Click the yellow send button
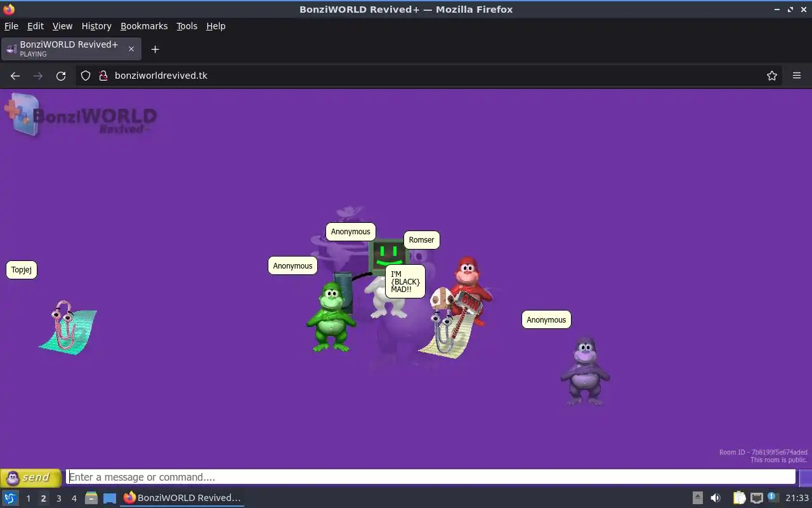Image resolution: width=812 pixels, height=508 pixels. tap(31, 478)
